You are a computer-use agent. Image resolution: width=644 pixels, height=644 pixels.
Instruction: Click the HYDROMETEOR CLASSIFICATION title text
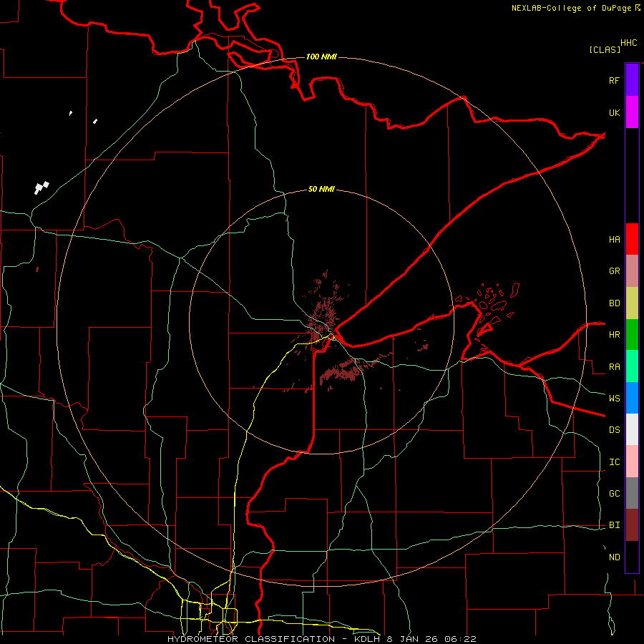point(251,639)
